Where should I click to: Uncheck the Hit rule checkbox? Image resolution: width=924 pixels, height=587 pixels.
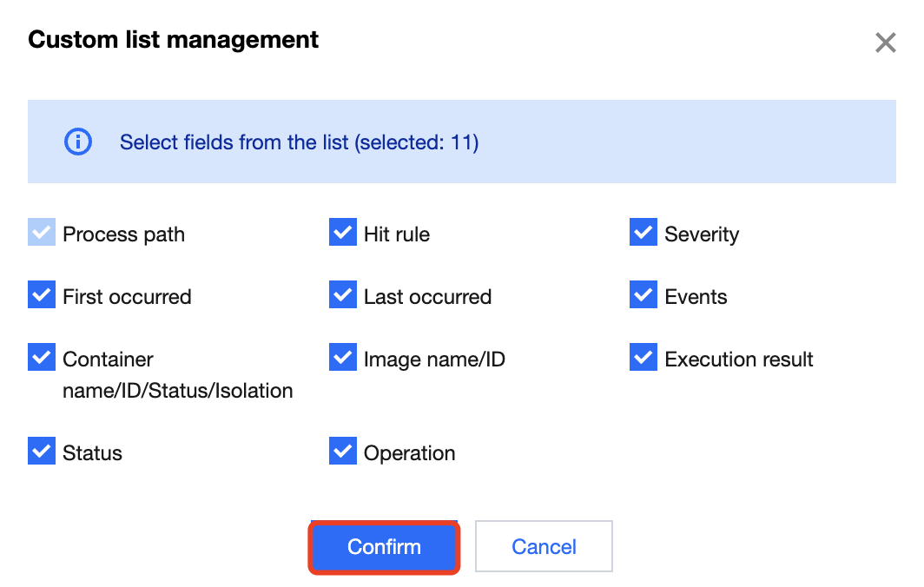[x=343, y=234]
